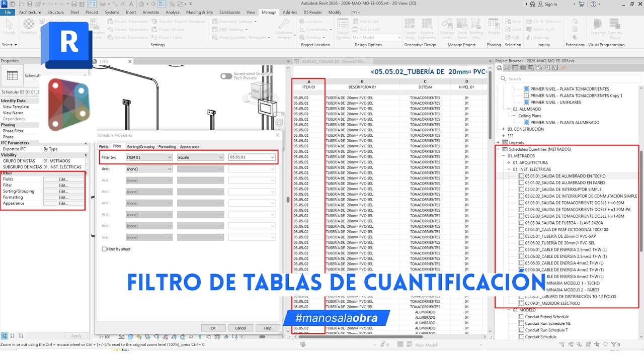Open the first And (none) dropdown
This screenshot has width=644, height=362.
coord(149,169)
